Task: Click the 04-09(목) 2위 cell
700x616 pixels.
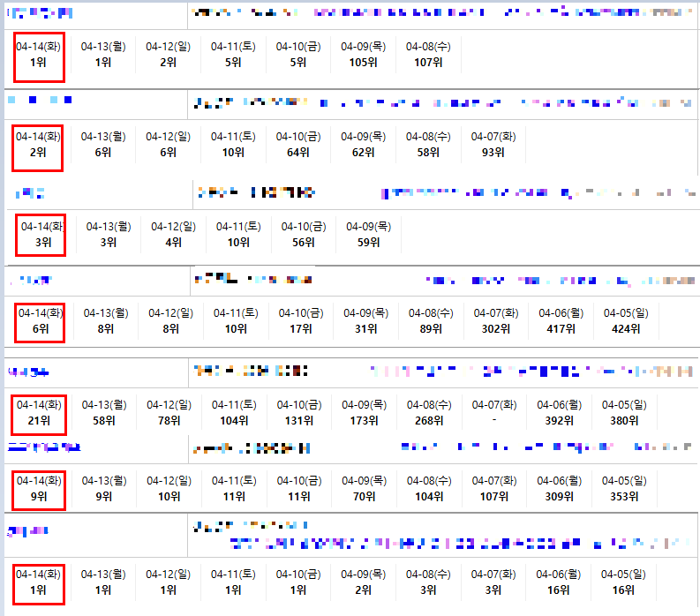Action: coord(363,582)
